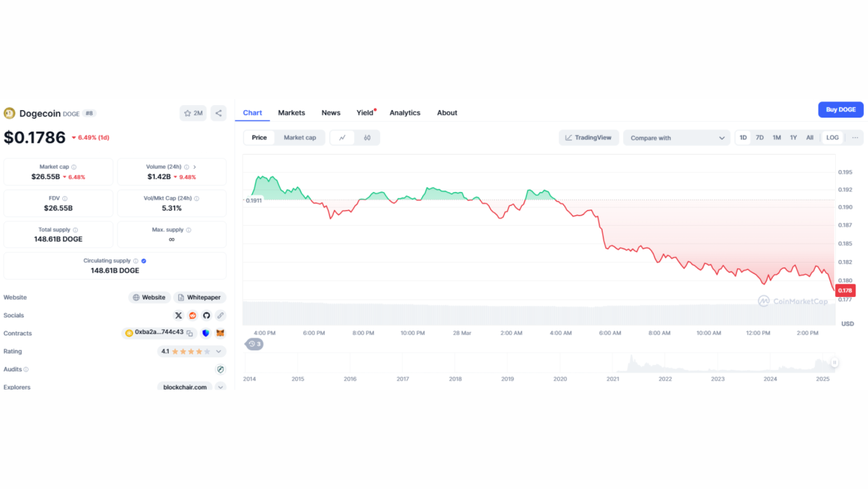Click the shield wallet icon beside contract
This screenshot has width=868, height=489.
click(206, 333)
